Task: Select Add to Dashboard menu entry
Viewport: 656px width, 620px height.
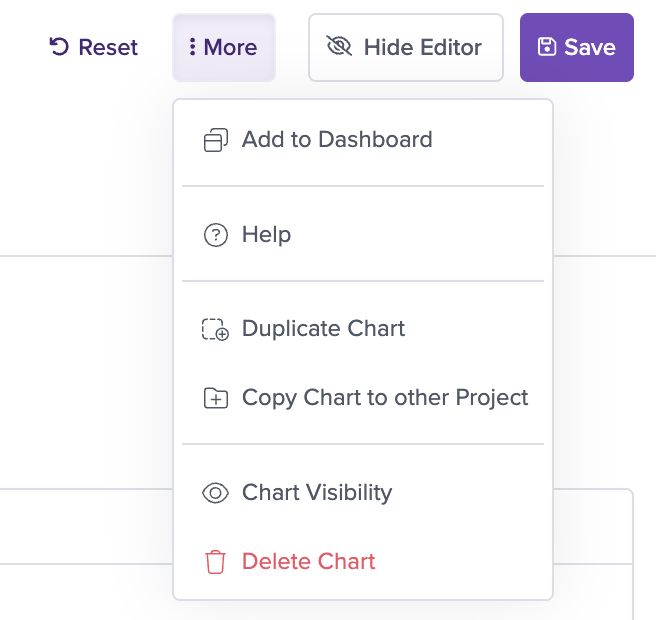Action: click(363, 139)
